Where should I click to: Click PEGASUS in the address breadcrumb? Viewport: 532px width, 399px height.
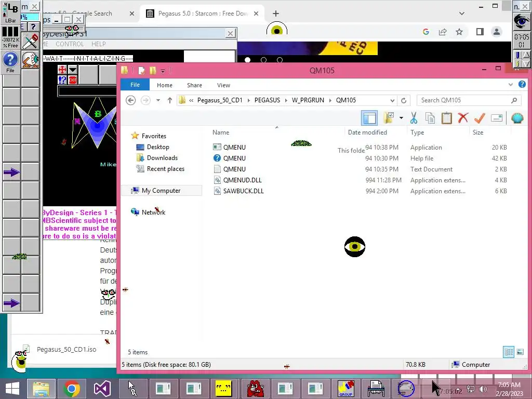tap(268, 100)
